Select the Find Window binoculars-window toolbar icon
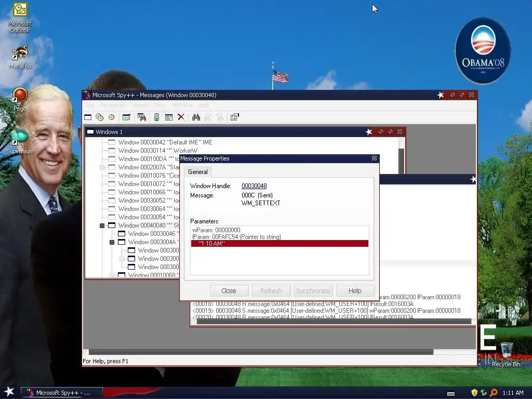 click(x=142, y=117)
